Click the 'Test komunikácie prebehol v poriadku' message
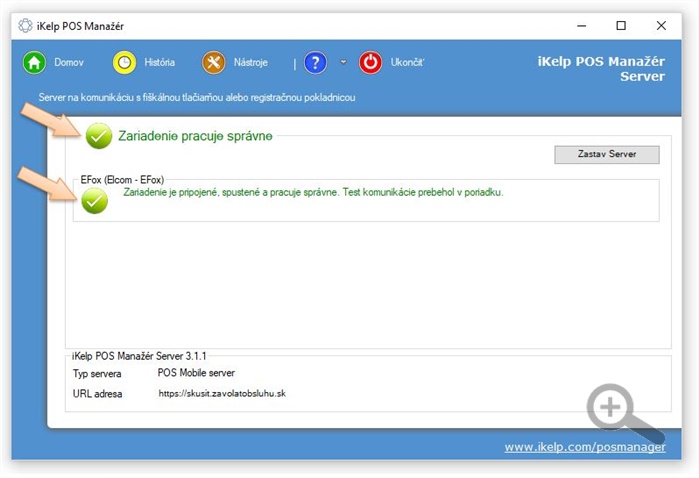Image resolution: width=699 pixels, height=478 pixels. coord(423,193)
